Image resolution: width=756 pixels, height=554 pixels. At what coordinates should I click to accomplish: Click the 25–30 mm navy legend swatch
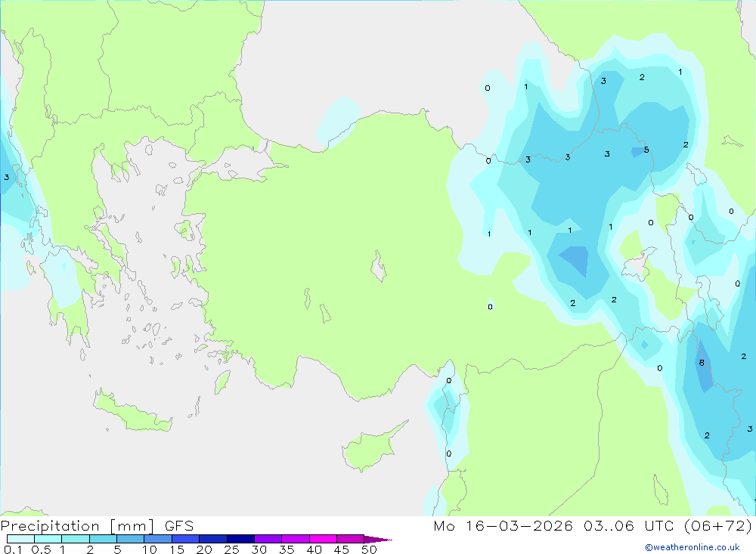(240, 539)
